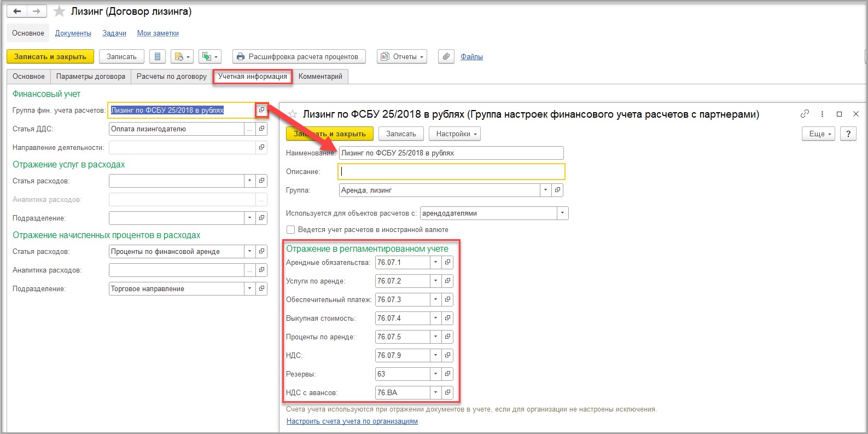The width and height of the screenshot is (868, 434).
Task: Expand the empty Подразделение dropdown under Отражение услуг в расходах
Action: point(249,218)
